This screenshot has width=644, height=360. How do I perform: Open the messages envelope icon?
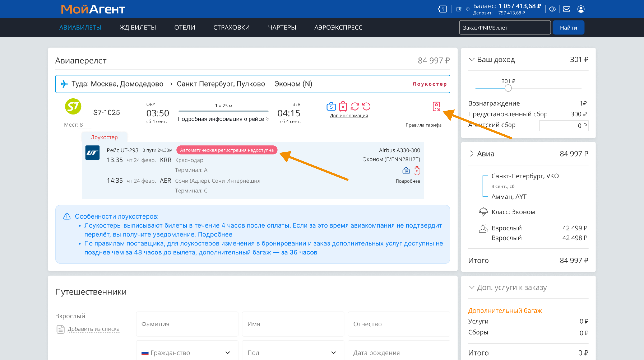[x=566, y=9]
